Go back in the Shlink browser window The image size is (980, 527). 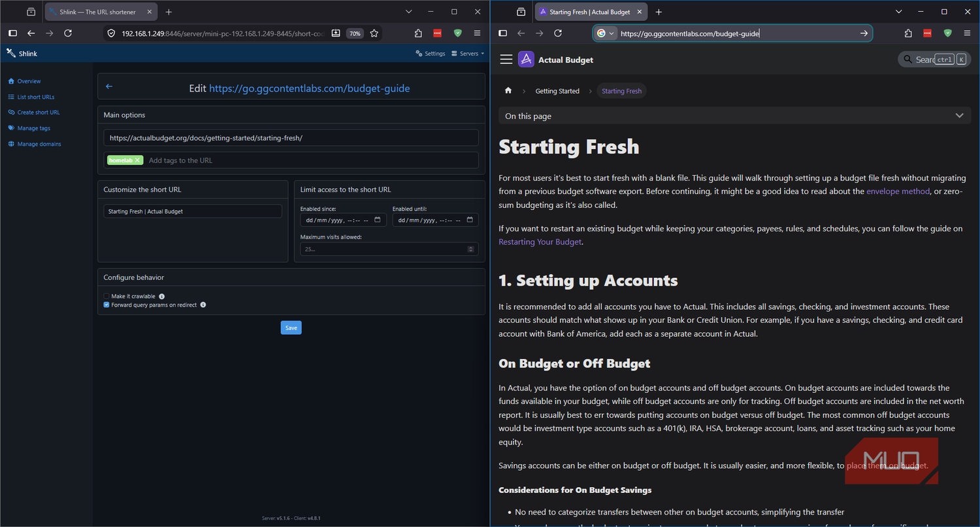click(31, 33)
